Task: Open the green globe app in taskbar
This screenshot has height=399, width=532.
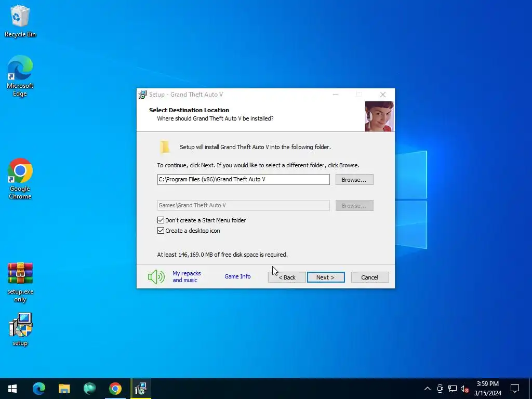Action: click(x=89, y=389)
